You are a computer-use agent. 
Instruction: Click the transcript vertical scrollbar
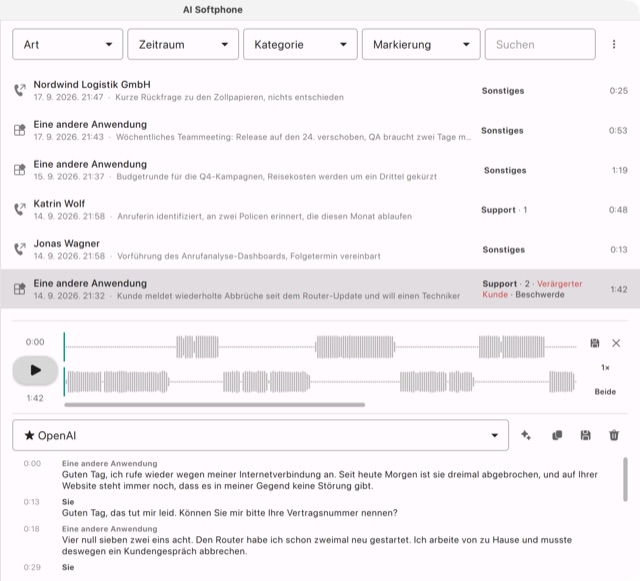(625, 479)
